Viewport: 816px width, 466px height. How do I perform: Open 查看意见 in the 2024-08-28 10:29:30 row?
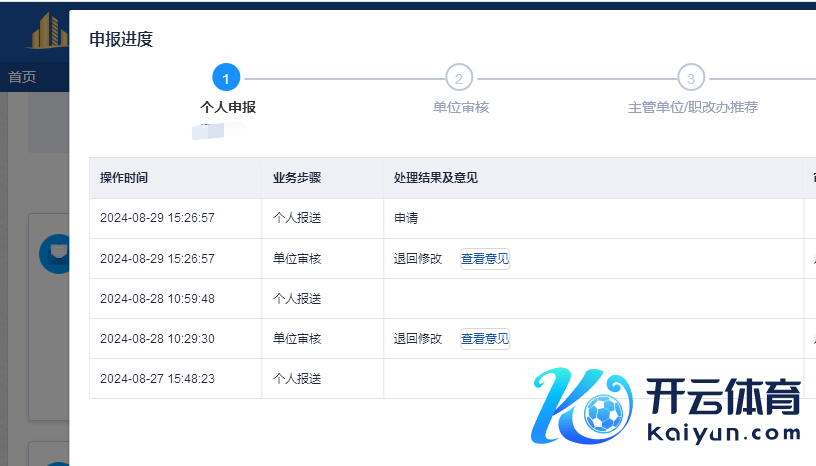485,339
